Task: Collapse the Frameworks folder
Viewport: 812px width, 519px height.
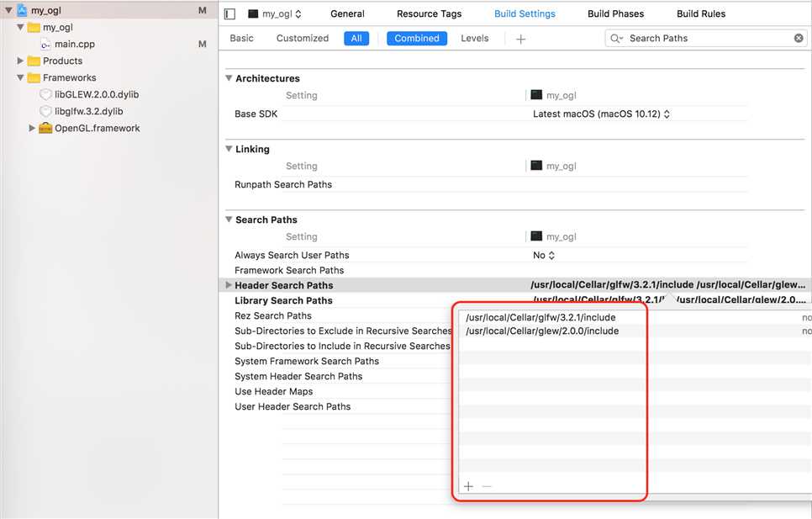Action: tap(20, 77)
